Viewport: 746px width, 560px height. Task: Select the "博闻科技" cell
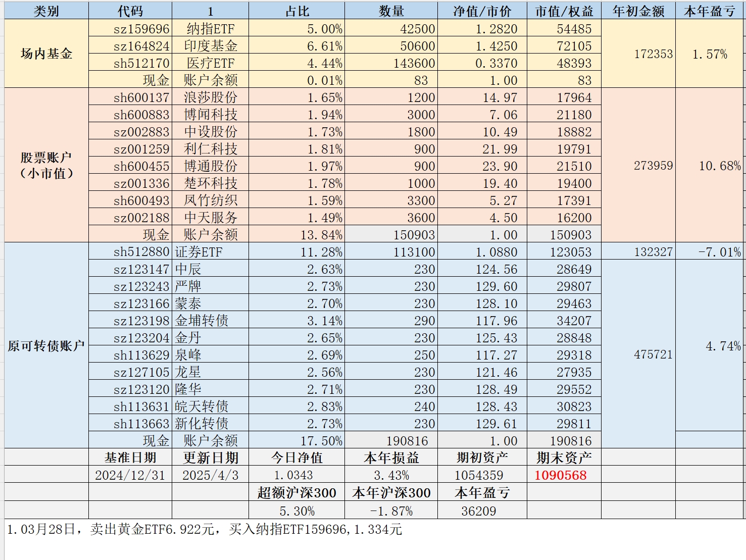tap(211, 115)
